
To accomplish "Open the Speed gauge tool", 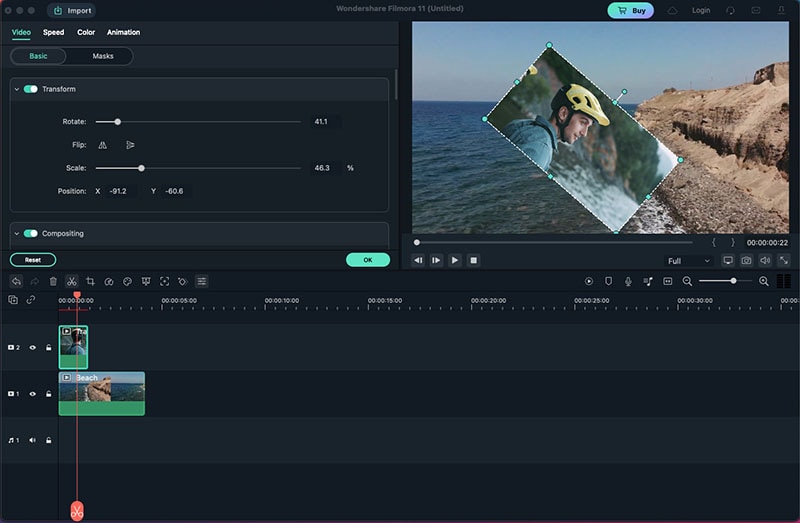I will [109, 281].
